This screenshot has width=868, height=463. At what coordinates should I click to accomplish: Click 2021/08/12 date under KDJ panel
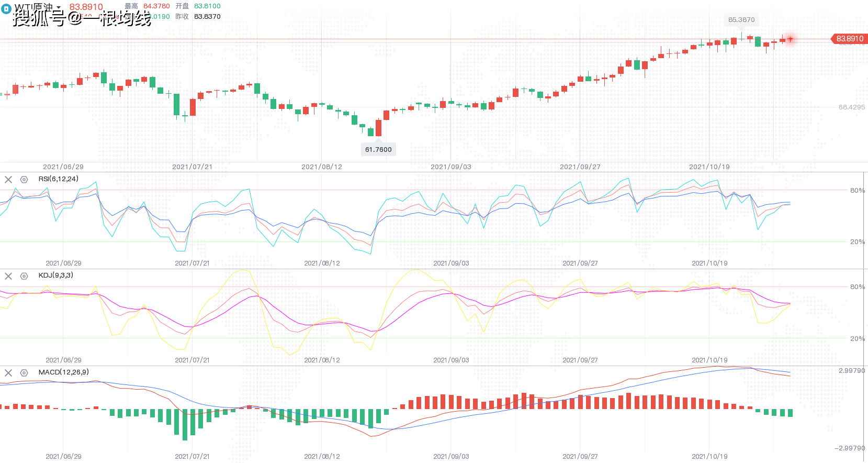coord(322,360)
